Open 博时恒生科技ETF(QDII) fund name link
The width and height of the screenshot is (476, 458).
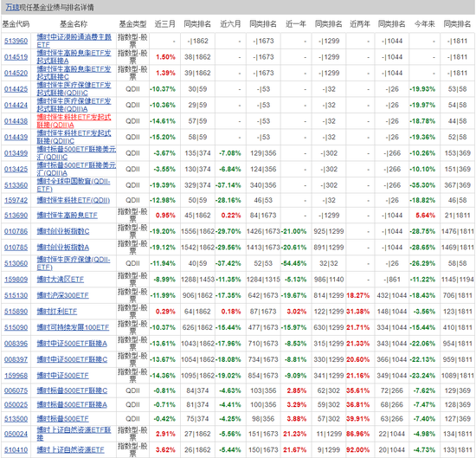(74, 201)
